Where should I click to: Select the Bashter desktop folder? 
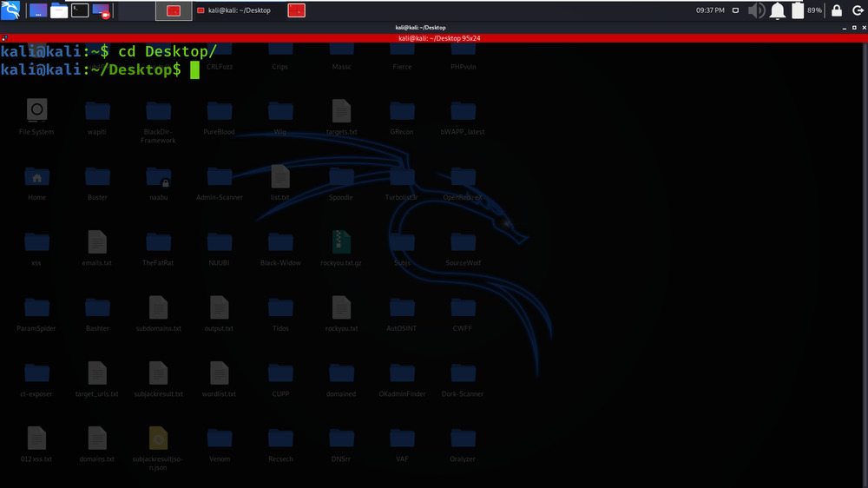coord(97,313)
